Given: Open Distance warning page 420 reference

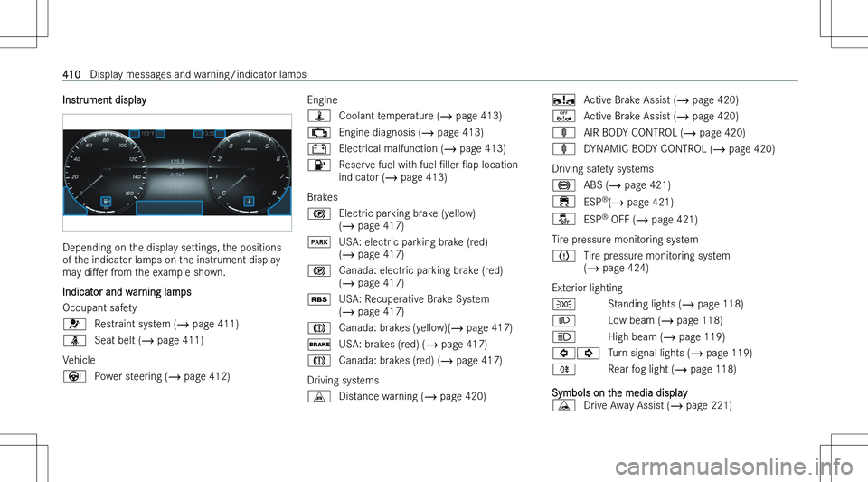Looking at the screenshot, I should [x=453, y=396].
